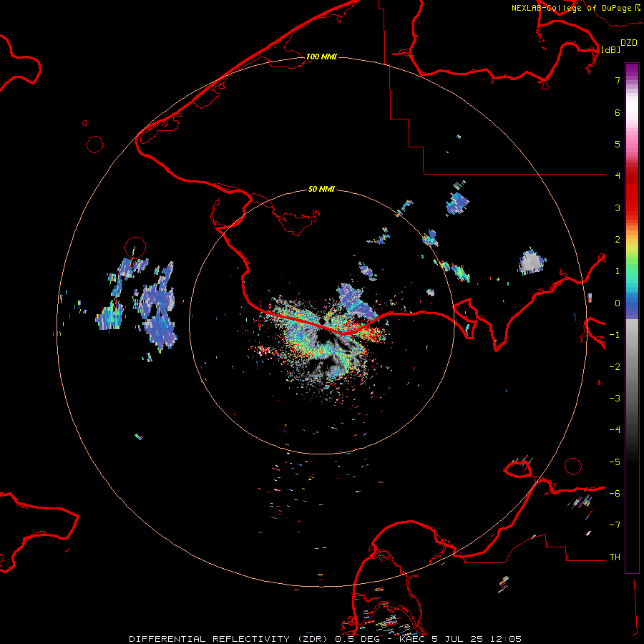
Task: Click the -5 dB tick label on the color scale
Action: (615, 462)
